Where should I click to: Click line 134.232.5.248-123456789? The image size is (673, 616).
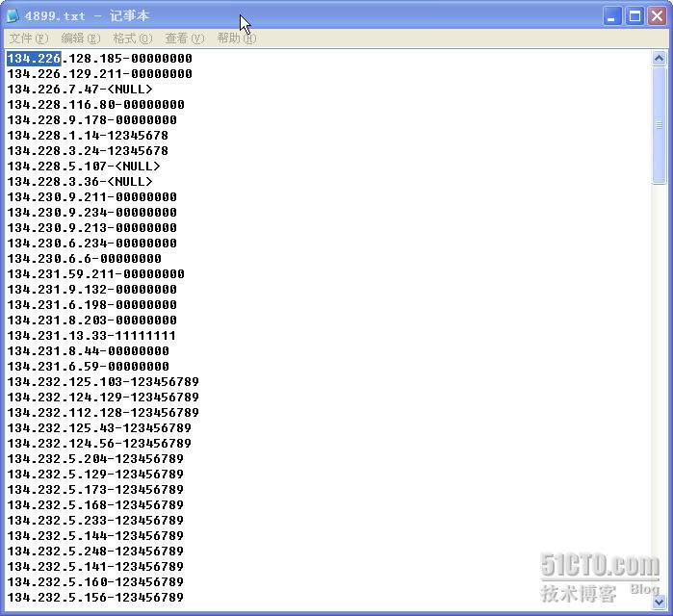95,552
